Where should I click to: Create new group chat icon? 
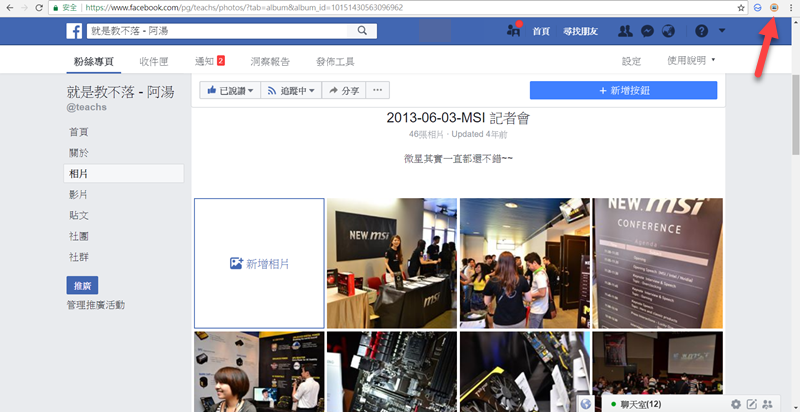(x=767, y=404)
